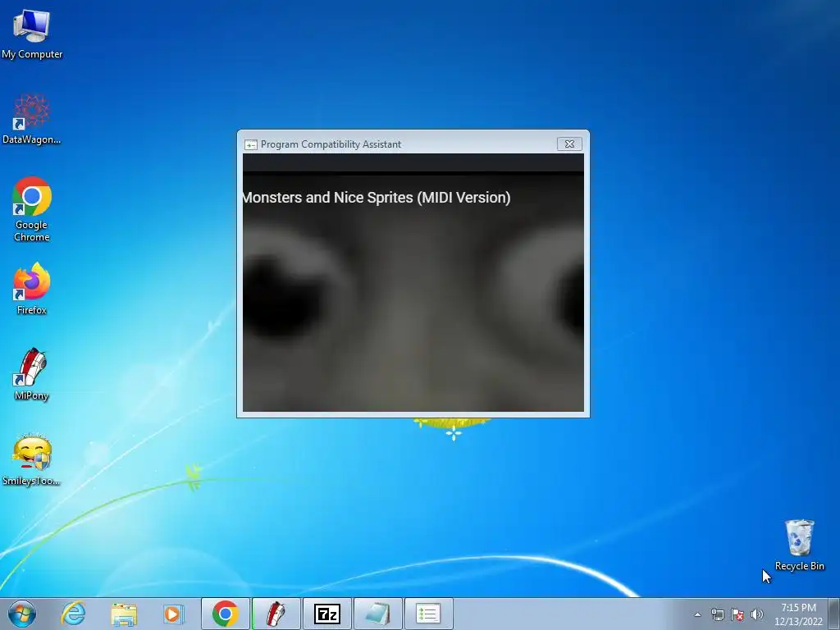
Task: Open the clock showing 7:15 PM
Action: tap(798, 614)
